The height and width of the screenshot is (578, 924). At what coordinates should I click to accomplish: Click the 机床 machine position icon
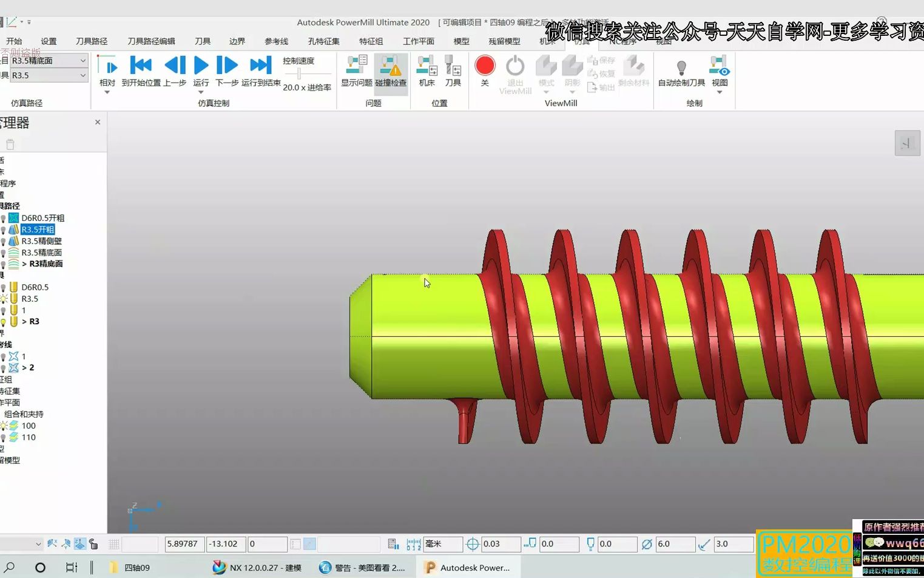(427, 65)
